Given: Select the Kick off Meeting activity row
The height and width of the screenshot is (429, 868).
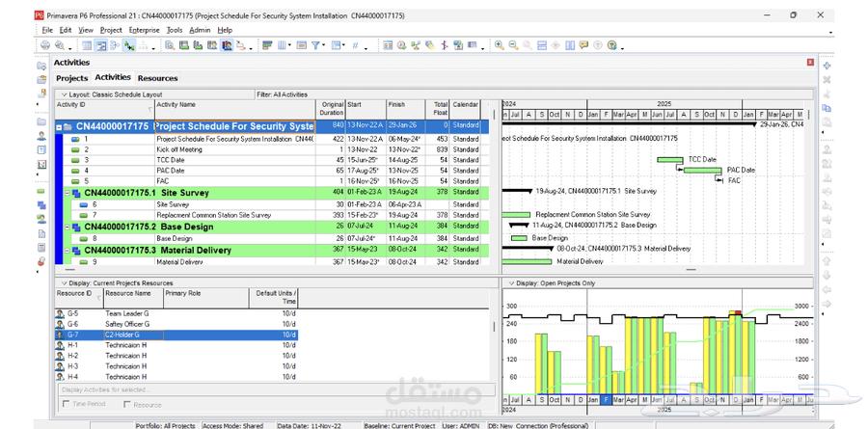Looking at the screenshot, I should (x=179, y=149).
